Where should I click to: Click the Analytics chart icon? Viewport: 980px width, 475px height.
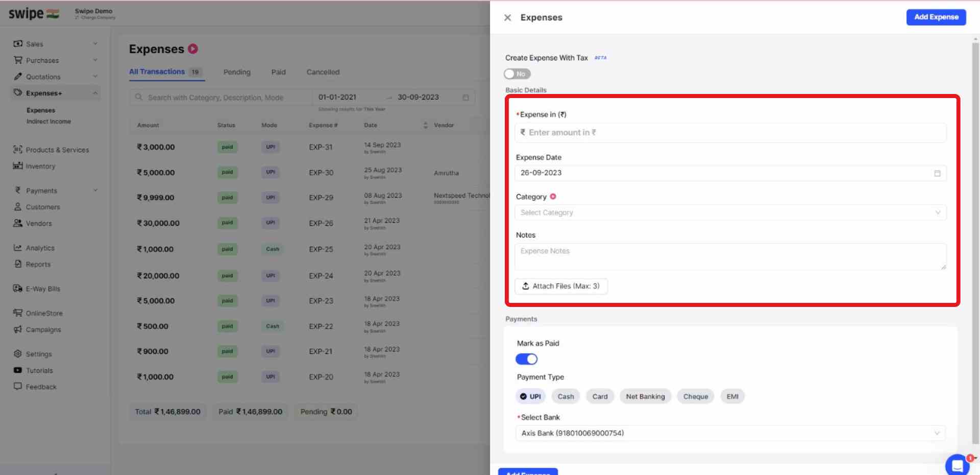[x=18, y=247]
